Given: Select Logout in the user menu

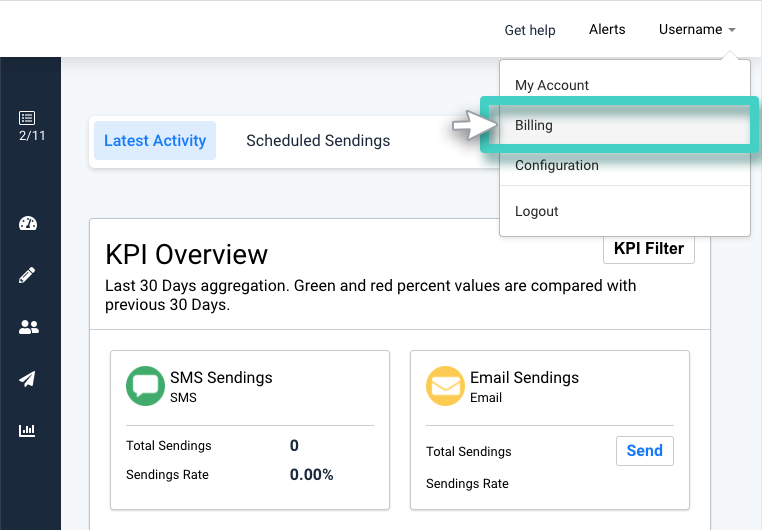Looking at the screenshot, I should (x=624, y=211).
